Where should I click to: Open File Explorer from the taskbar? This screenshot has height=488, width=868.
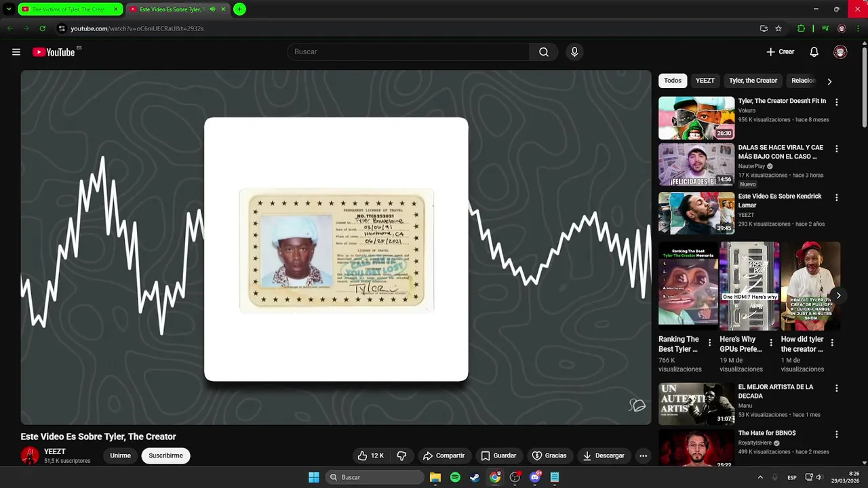[435, 477]
